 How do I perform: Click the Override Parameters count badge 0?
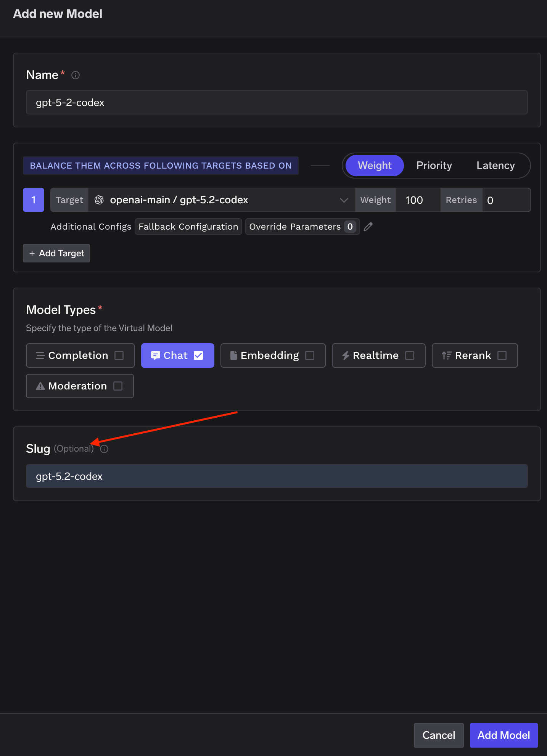pos(350,227)
